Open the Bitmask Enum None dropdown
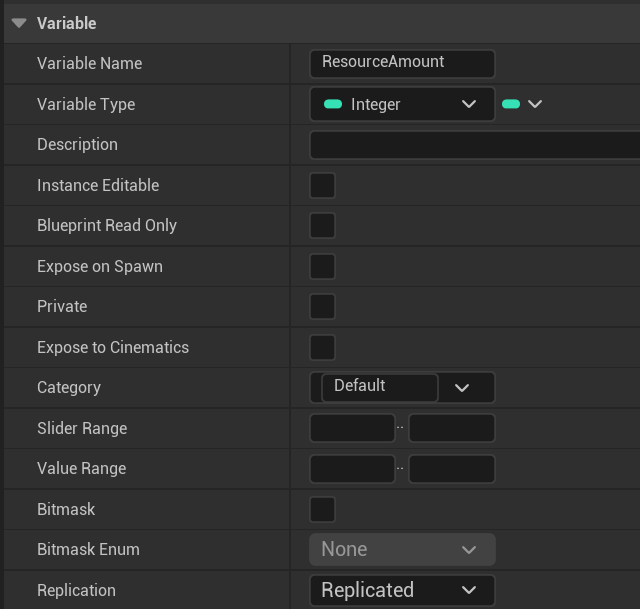 point(402,549)
